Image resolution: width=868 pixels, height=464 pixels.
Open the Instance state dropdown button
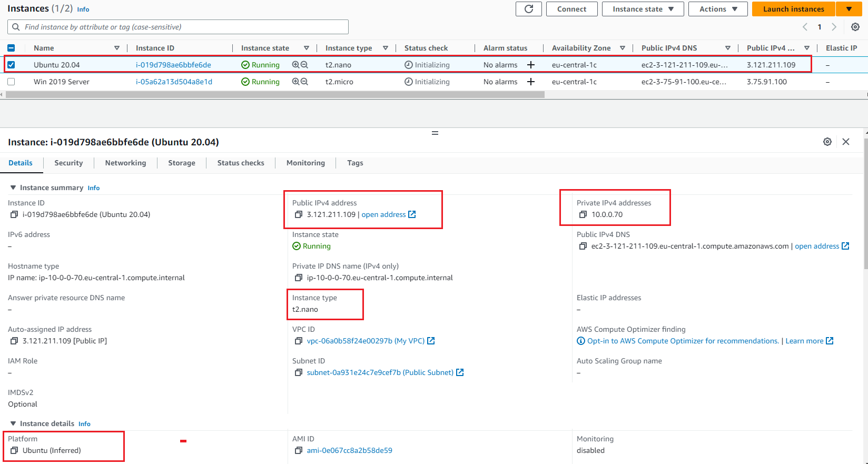643,9
